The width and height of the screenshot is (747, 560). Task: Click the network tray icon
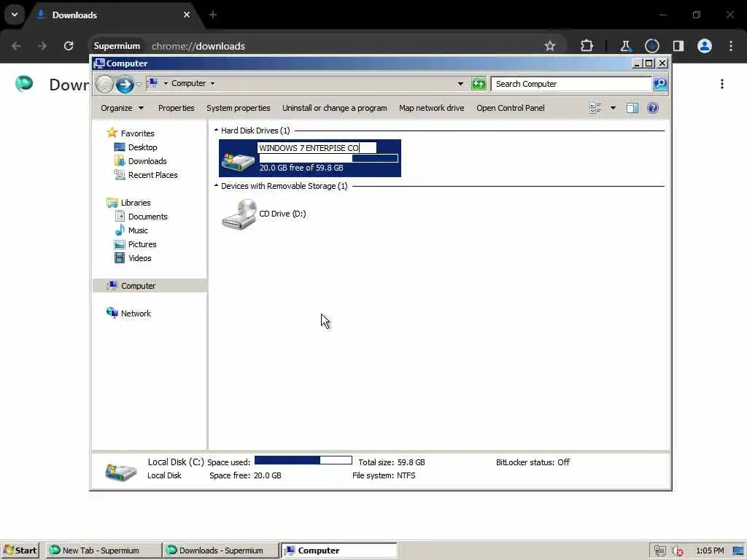pyautogui.click(x=659, y=551)
